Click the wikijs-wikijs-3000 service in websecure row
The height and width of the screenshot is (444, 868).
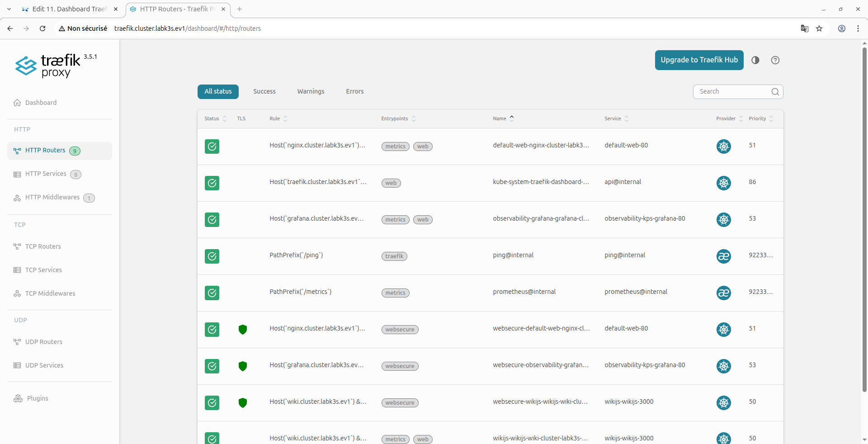[629, 402]
